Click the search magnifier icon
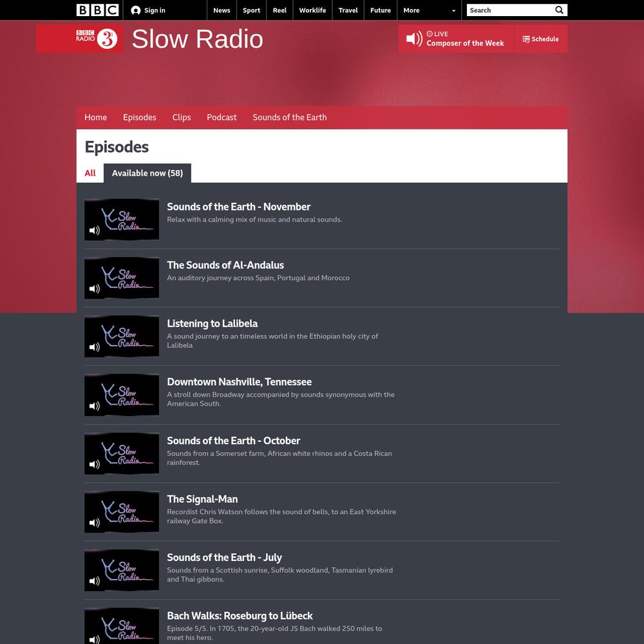 (x=559, y=10)
